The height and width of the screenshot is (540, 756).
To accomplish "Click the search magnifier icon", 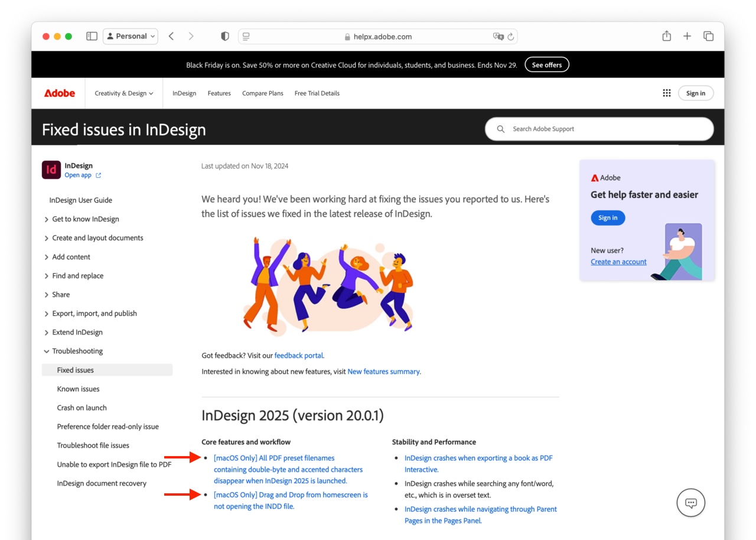I will tap(501, 129).
